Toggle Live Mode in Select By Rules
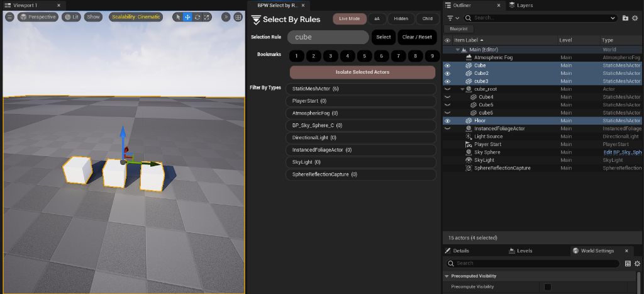 (x=350, y=19)
